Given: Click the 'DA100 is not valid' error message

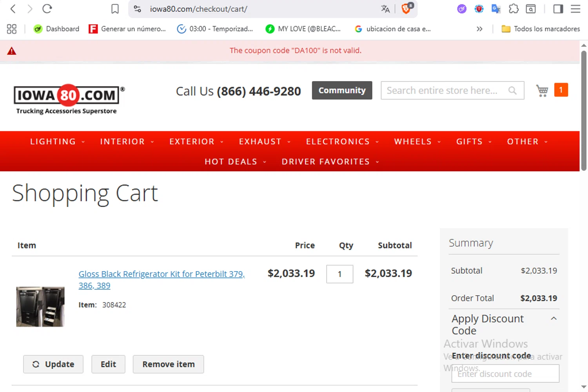Looking at the screenshot, I should coord(296,50).
